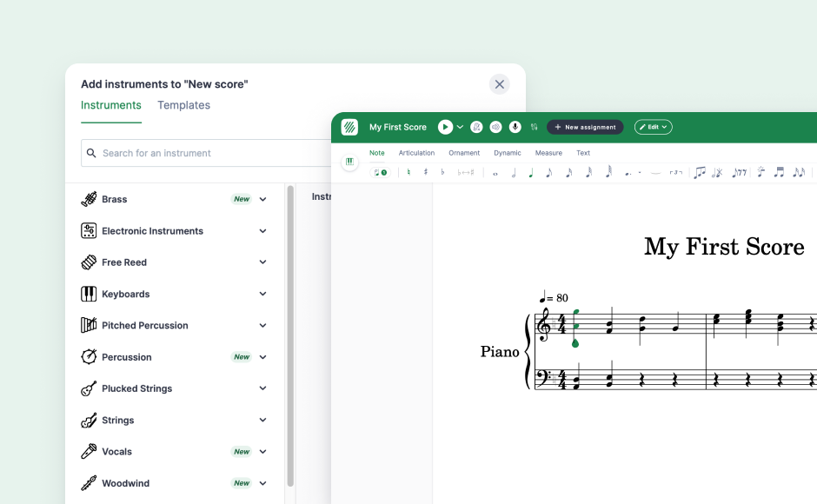Select the half note duration
Image resolution: width=817 pixels, height=504 pixels.
click(x=513, y=173)
